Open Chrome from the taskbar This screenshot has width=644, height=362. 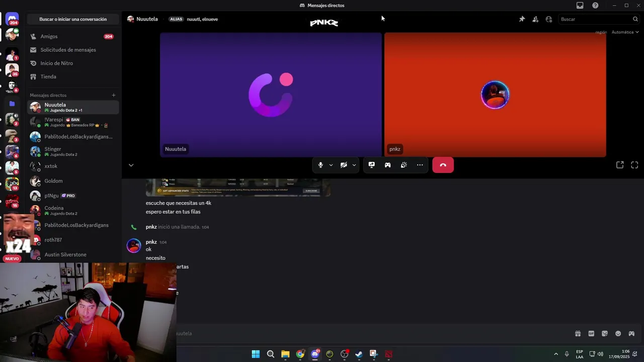[x=300, y=354]
